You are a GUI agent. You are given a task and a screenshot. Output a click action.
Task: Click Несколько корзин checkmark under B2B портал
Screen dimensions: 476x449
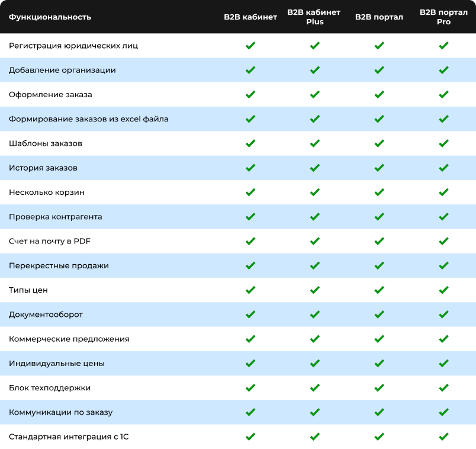click(379, 193)
